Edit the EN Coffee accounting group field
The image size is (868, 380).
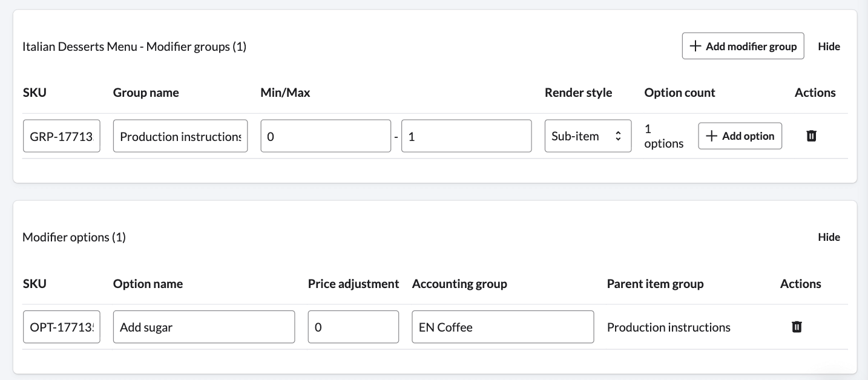[x=502, y=327]
